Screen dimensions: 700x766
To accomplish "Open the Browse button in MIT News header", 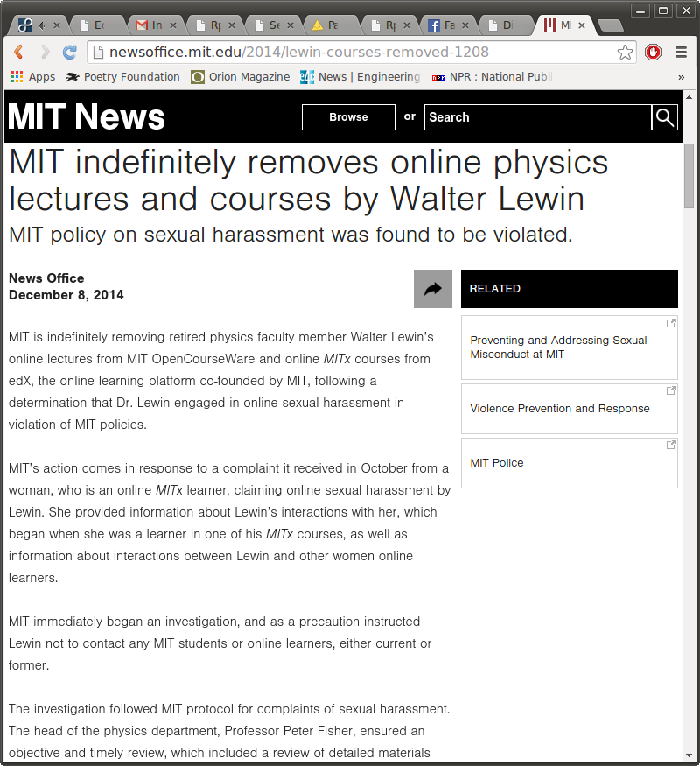I will point(348,117).
